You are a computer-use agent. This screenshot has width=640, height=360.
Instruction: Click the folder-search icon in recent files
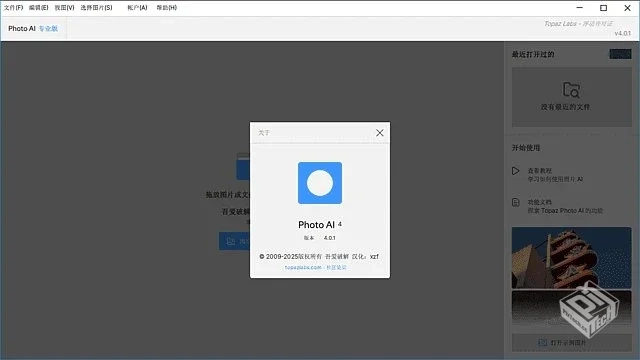click(x=571, y=89)
